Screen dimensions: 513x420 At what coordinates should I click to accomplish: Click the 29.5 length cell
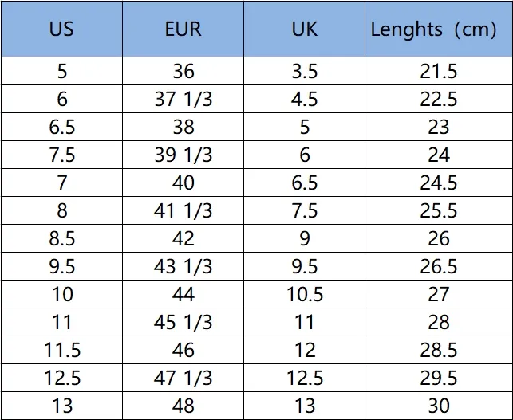click(x=438, y=378)
